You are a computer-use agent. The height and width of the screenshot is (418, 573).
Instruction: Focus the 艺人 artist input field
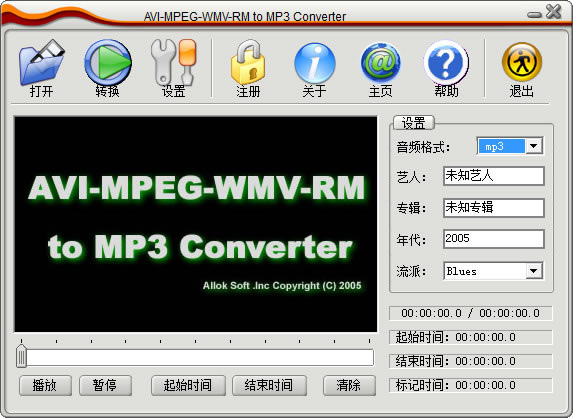coord(494,176)
